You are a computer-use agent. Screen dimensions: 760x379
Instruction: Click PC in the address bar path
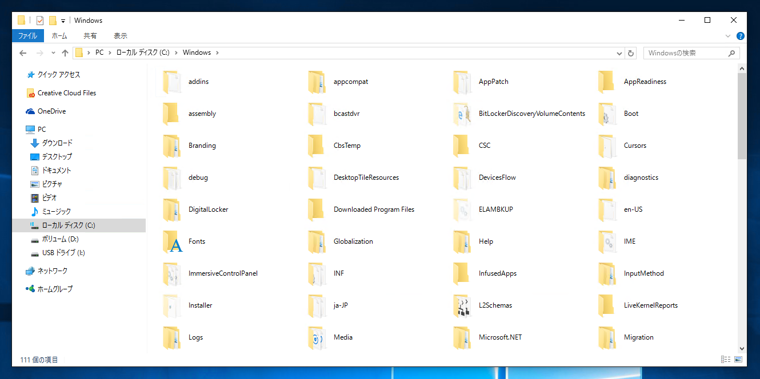click(x=99, y=53)
